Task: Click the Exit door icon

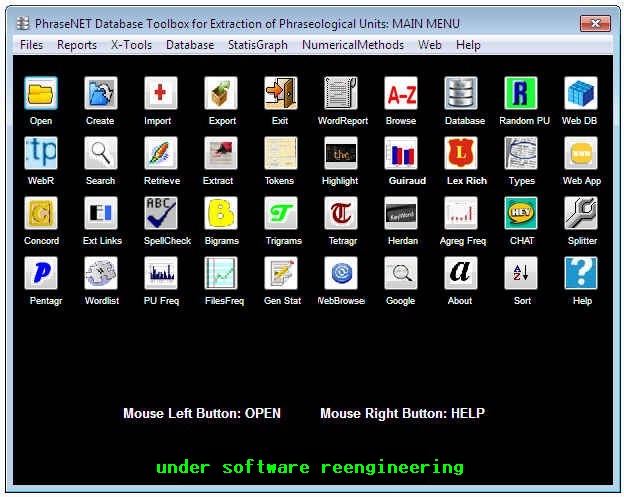Action: tap(281, 94)
